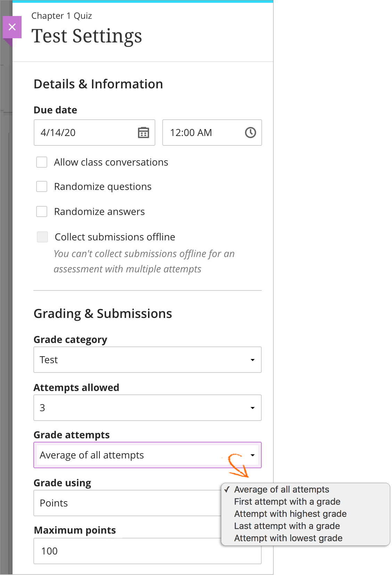Toggle Collect submissions offline checkbox
392x575 pixels.
pos(42,237)
